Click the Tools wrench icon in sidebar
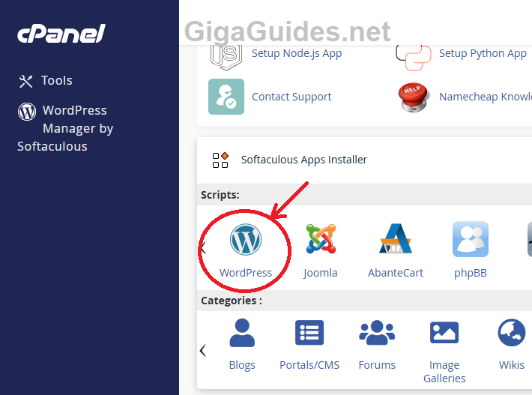 pos(25,82)
